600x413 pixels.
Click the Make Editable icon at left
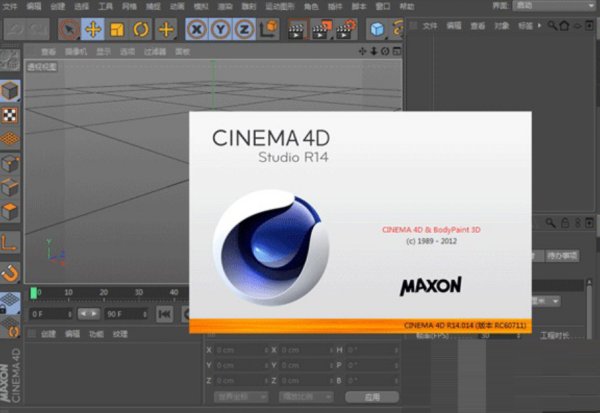[x=10, y=60]
